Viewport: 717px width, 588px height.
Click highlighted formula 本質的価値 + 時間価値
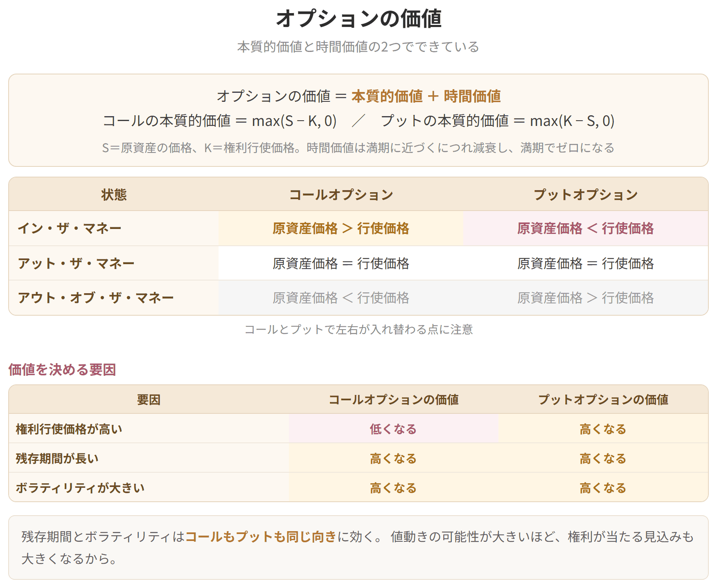point(426,96)
